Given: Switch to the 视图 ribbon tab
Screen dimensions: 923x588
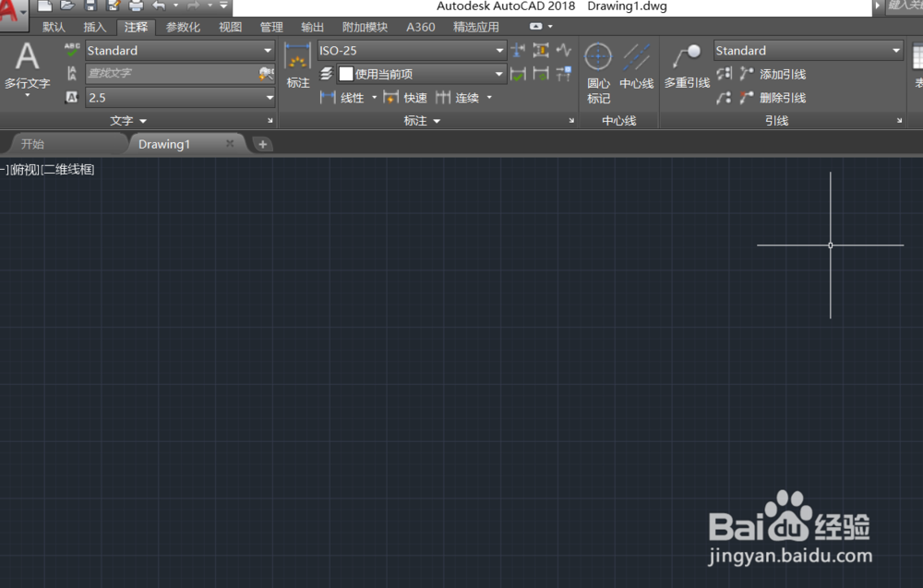Looking at the screenshot, I should pyautogui.click(x=230, y=27).
